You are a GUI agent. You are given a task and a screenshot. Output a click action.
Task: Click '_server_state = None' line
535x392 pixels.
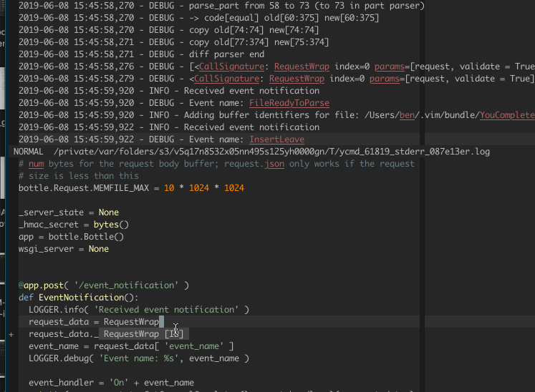click(69, 212)
